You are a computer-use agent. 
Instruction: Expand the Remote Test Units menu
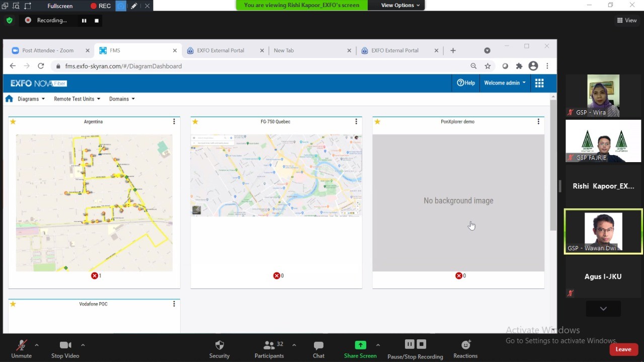[77, 99]
